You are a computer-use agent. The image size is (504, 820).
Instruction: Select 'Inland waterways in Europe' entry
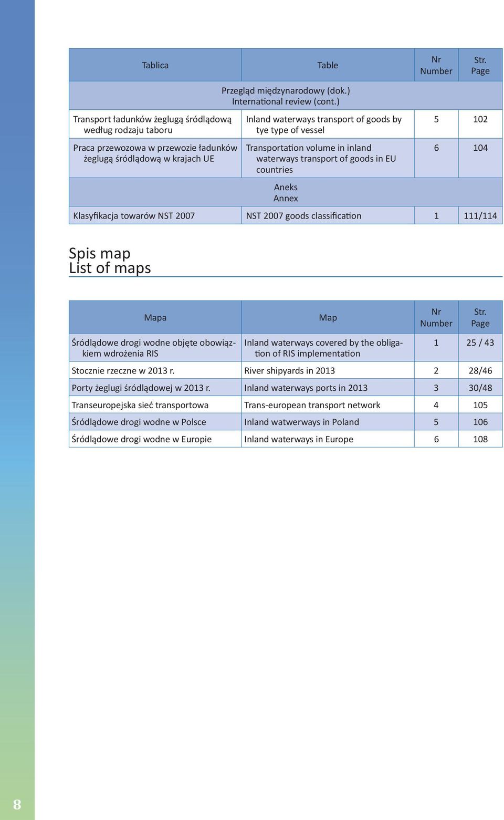pyautogui.click(x=298, y=439)
